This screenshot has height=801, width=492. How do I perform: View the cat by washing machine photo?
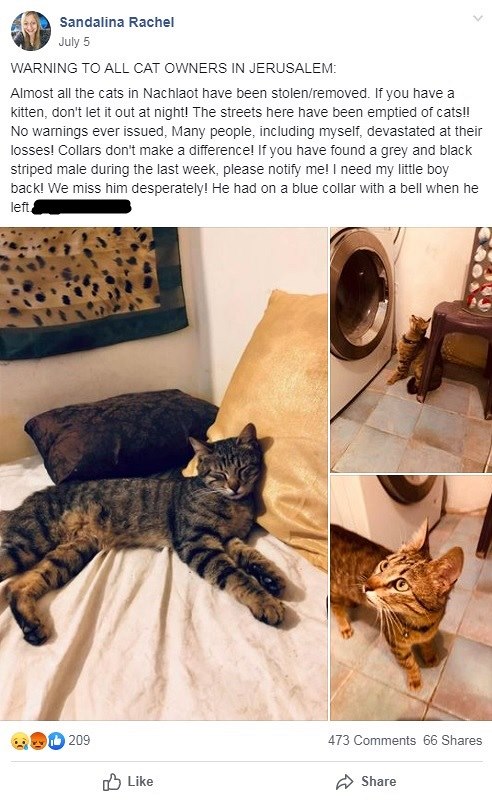411,349
